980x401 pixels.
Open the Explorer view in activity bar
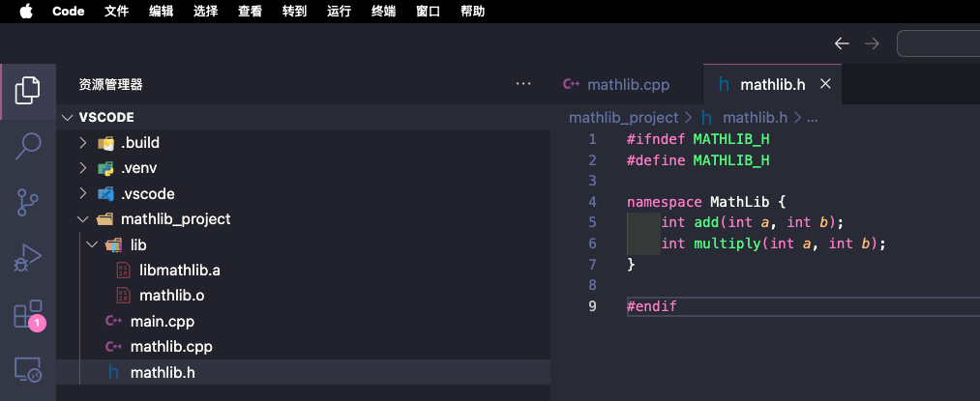coord(27,91)
